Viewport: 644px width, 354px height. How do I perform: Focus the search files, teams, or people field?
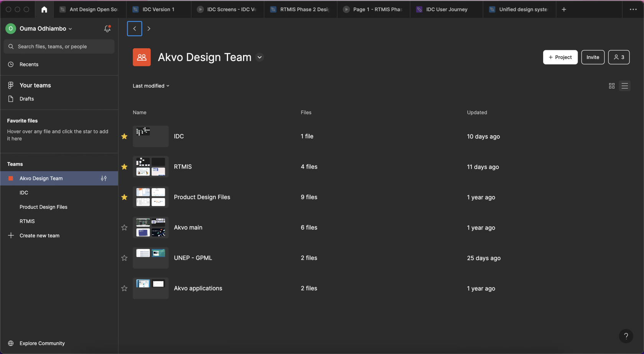point(59,46)
